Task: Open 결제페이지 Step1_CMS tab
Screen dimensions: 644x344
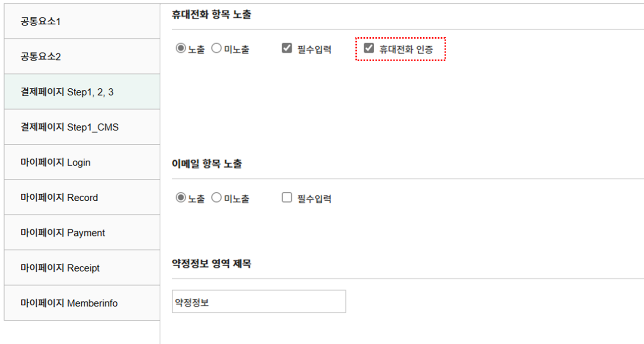Action: coord(82,127)
